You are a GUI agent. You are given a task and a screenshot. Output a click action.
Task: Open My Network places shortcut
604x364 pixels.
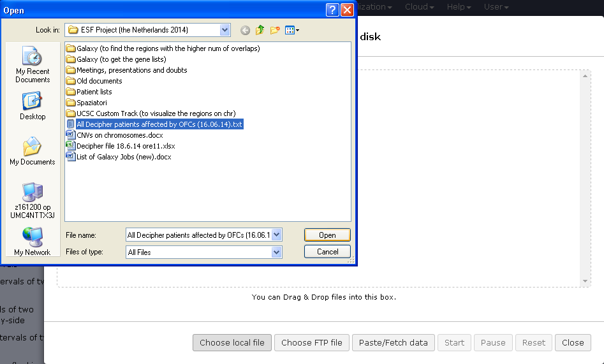point(33,242)
